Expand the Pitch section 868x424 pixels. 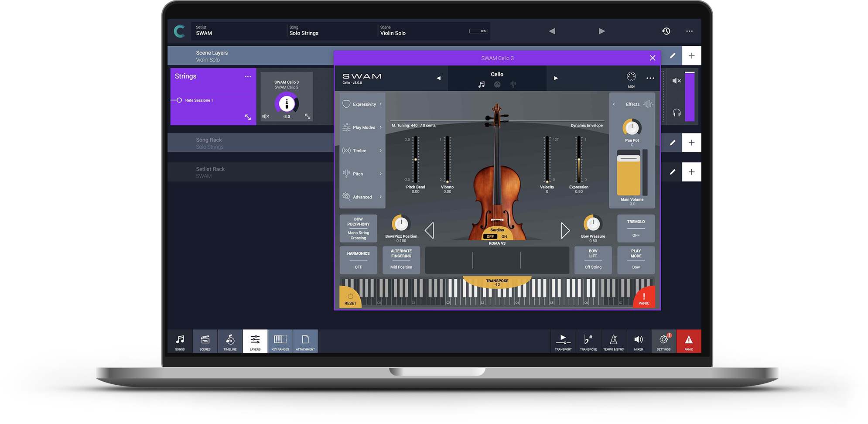pos(362,174)
